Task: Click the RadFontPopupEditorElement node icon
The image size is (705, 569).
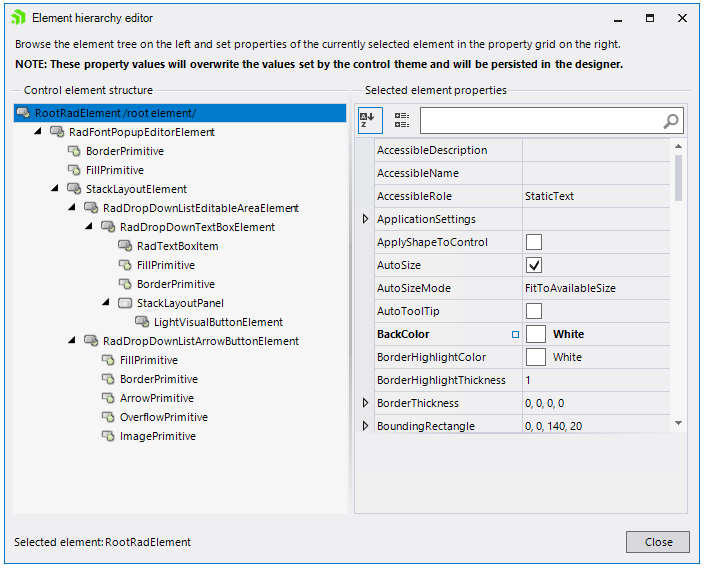Action: pos(57,132)
